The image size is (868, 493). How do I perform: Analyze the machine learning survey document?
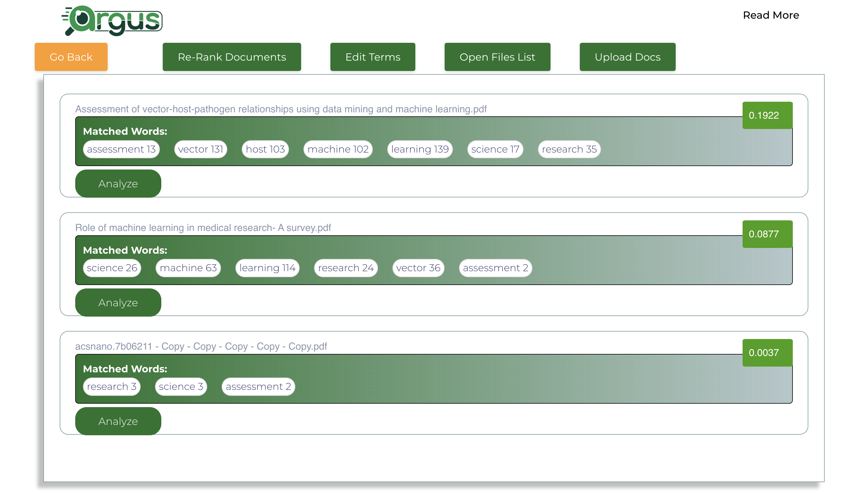point(118,302)
